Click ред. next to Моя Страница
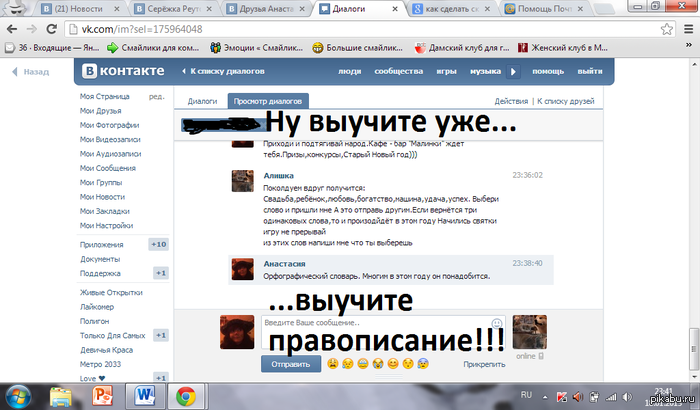This screenshot has height=410, width=700. pyautogui.click(x=157, y=96)
